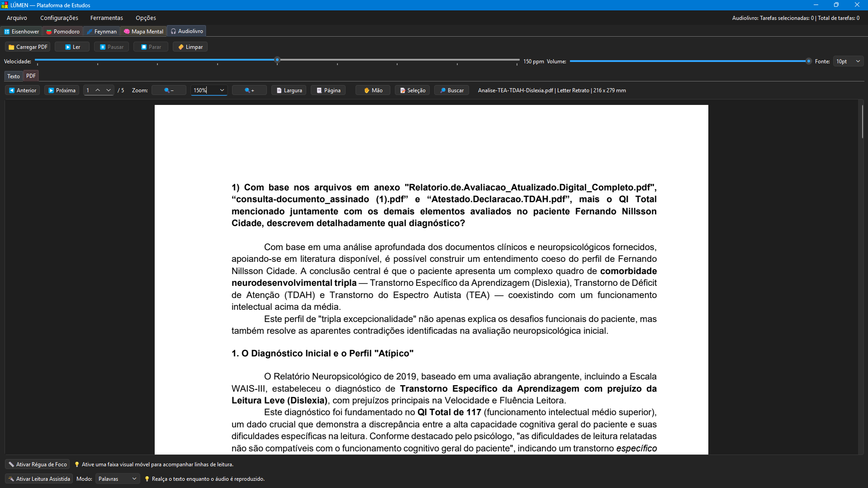Screen dimensions: 868x488
Task: Select the PDF view tab
Action: [x=31, y=76]
